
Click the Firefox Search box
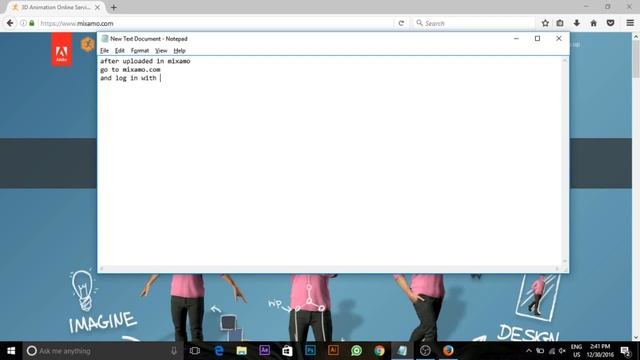474,23
